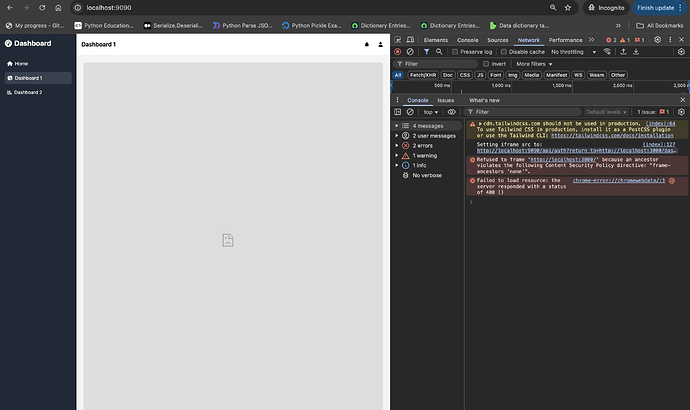Open the tailwindcss.com docs installation link
Viewport: 690px width, 410px height.
click(x=612, y=135)
